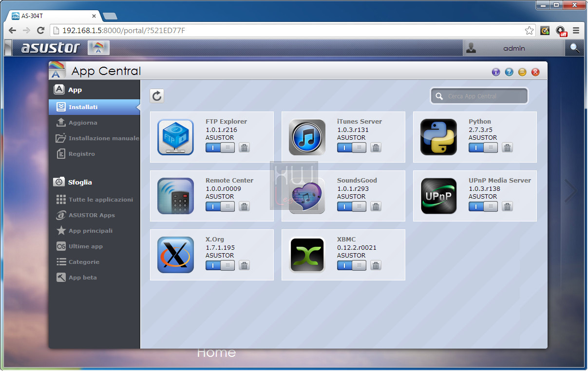Click the FTP Explorer app icon
588x371 pixels.
click(x=175, y=137)
